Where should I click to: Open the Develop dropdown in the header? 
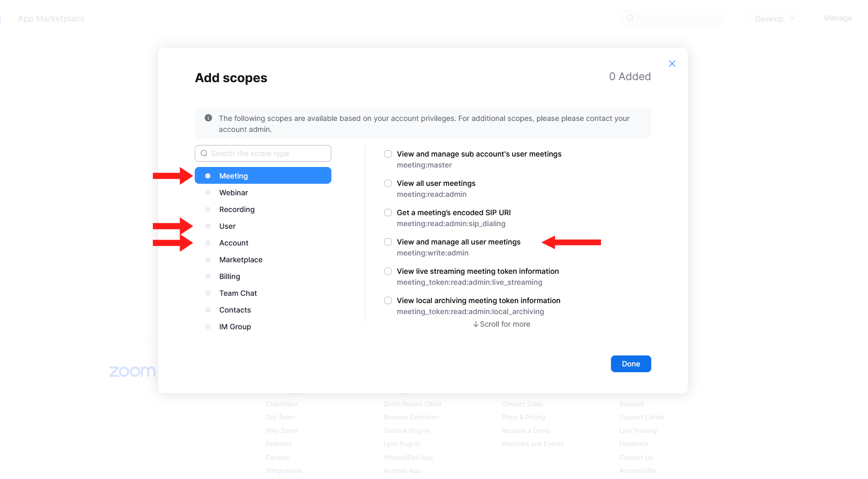pos(775,18)
